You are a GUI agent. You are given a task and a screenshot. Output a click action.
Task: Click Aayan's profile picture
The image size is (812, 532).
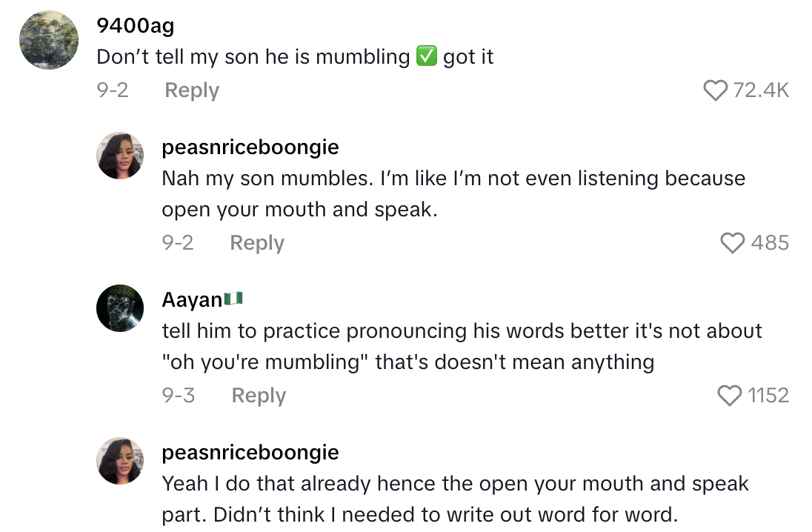[x=120, y=308]
